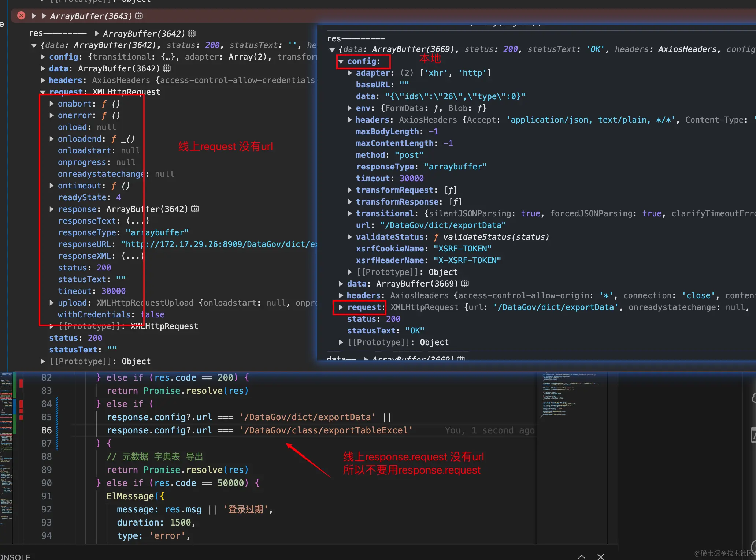
Task: Expand the upload: XMLHttpRequestUpload property
Action: coord(52,303)
